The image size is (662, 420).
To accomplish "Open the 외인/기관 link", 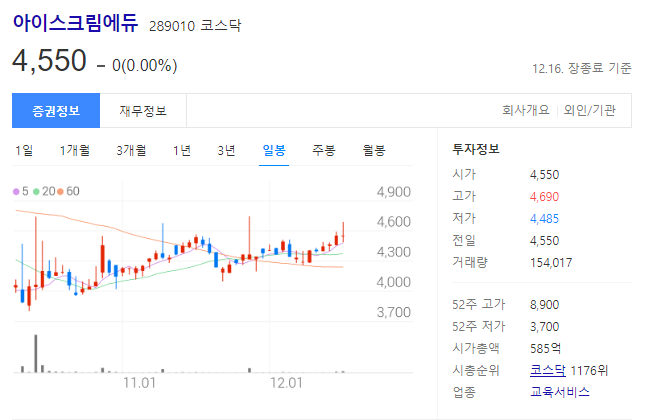I will click(589, 110).
